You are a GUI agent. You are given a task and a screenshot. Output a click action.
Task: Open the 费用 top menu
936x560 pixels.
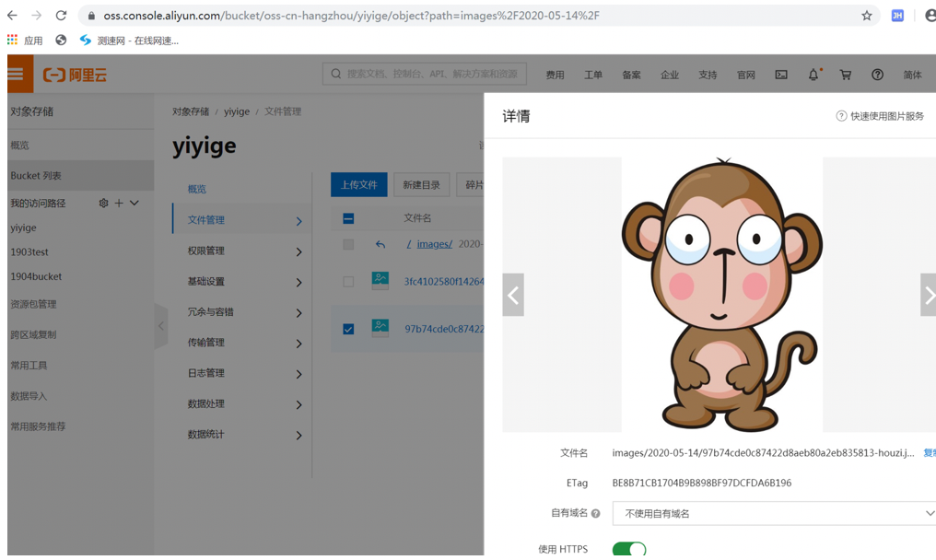tap(555, 75)
